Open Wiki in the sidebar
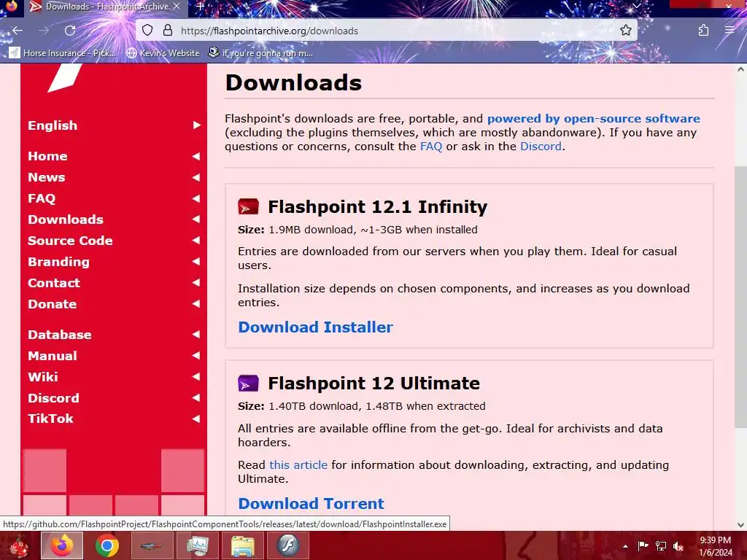 (x=114, y=377)
